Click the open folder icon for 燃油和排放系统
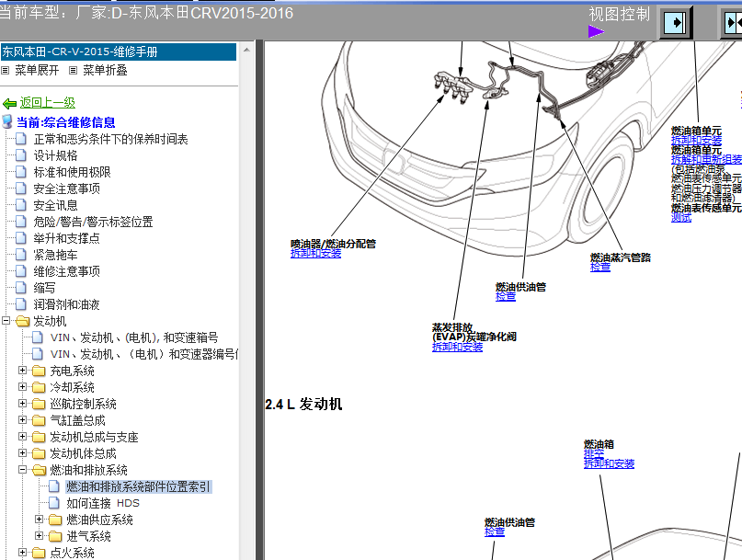This screenshot has height=560, width=742. (40, 470)
